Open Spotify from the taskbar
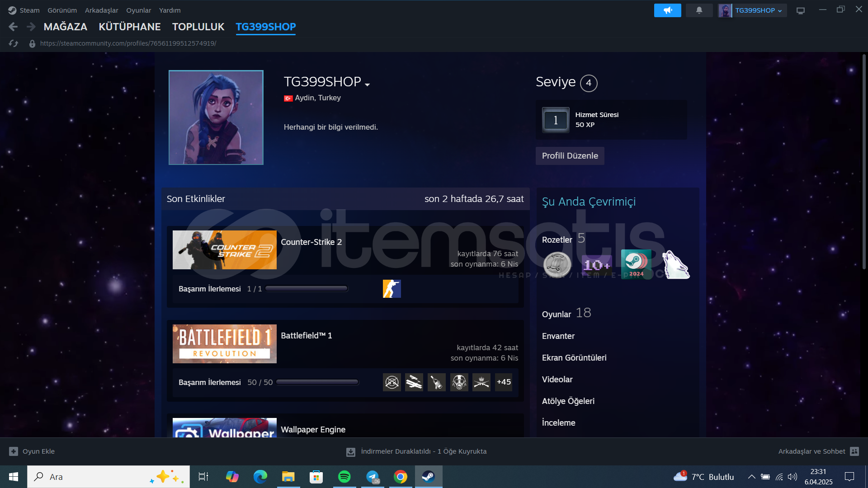Viewport: 868px width, 488px height. pos(344,477)
